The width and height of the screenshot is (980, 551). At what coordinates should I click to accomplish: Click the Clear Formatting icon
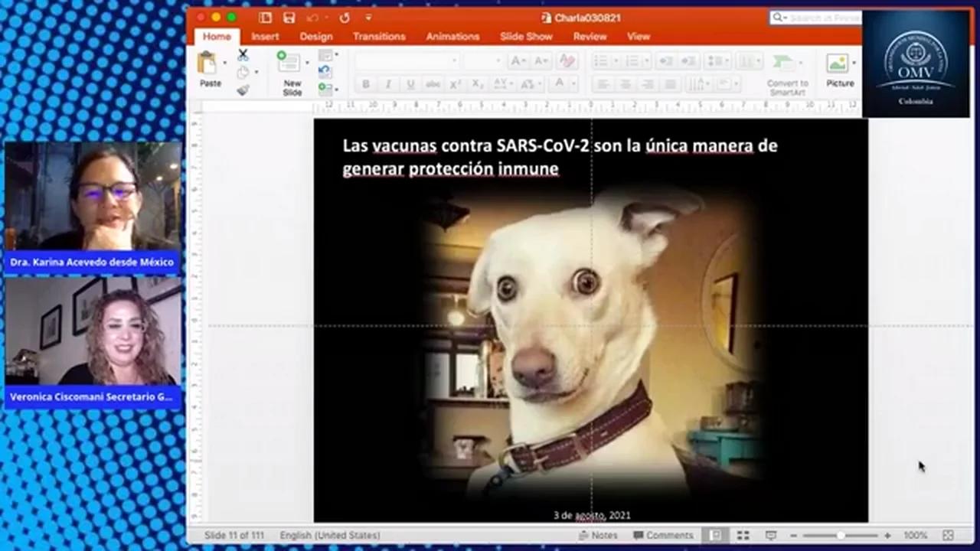tap(567, 61)
